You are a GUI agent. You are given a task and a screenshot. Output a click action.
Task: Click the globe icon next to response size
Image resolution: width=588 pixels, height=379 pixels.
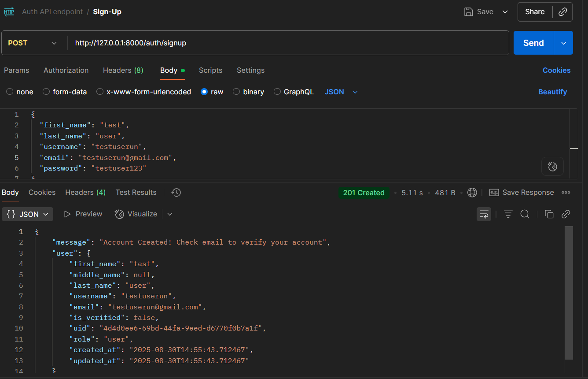472,192
